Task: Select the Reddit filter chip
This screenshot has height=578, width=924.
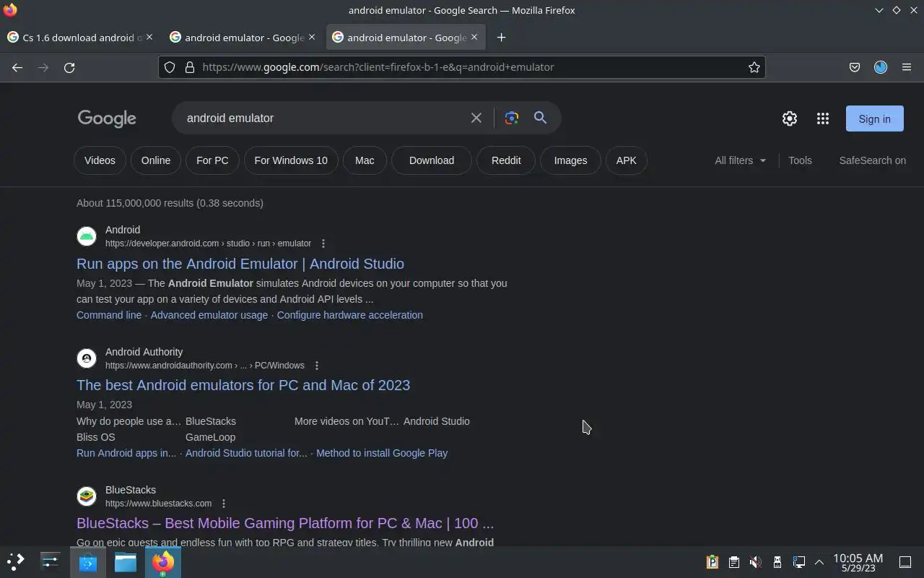Action: (x=506, y=160)
